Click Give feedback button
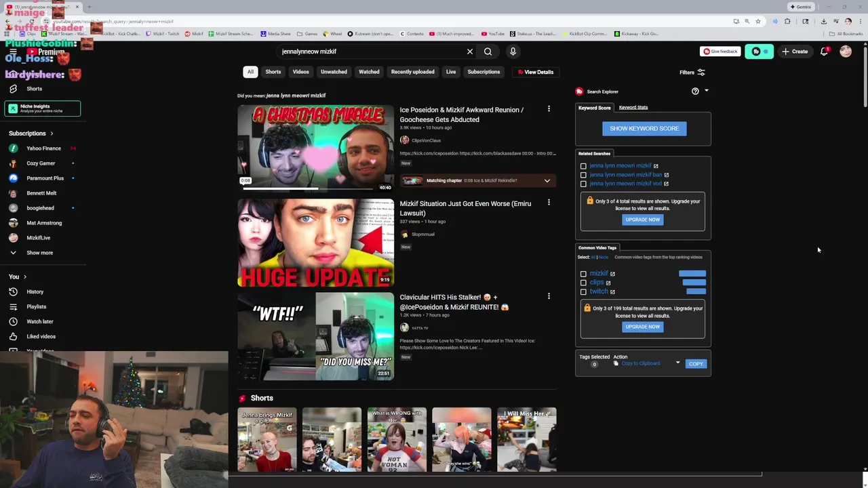This screenshot has height=488, width=868. click(720, 52)
